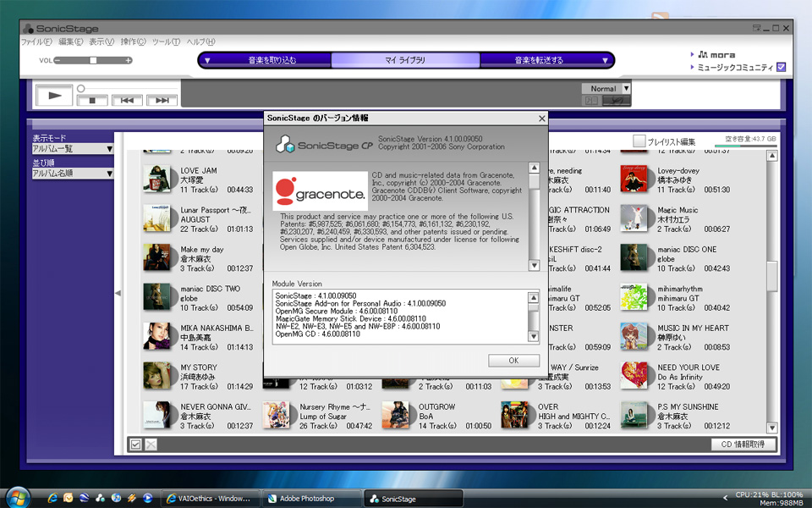Click the volume increase plus icon
The image size is (812, 508).
[129, 60]
